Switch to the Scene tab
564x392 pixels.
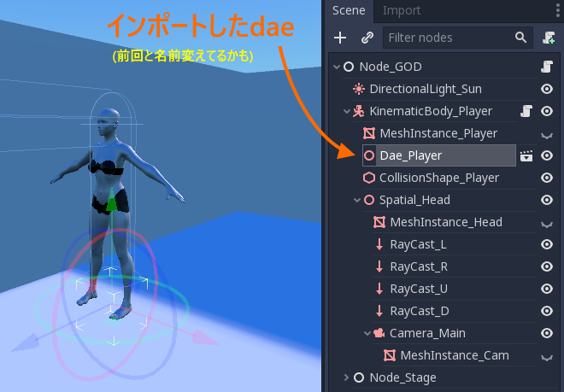click(x=349, y=11)
